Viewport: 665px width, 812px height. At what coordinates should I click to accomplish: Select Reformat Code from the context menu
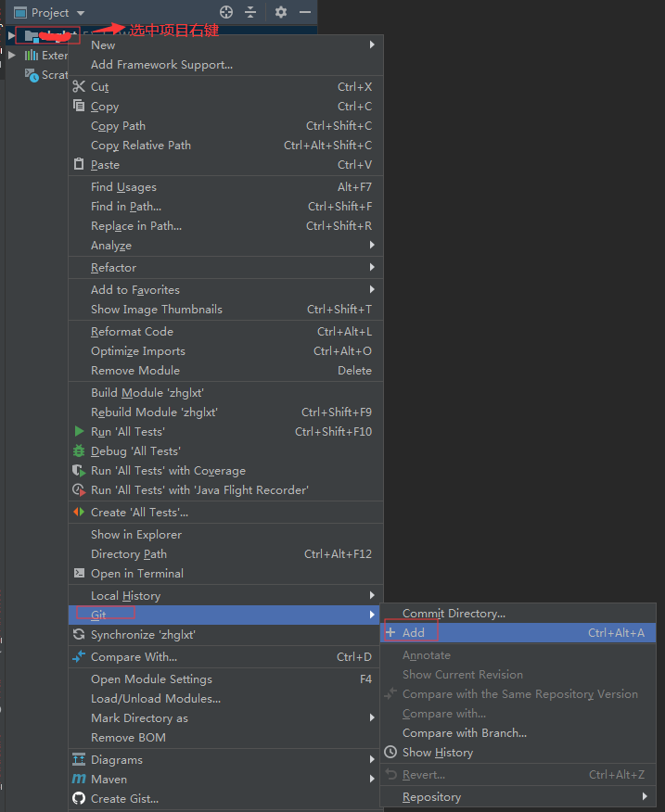pyautogui.click(x=132, y=331)
